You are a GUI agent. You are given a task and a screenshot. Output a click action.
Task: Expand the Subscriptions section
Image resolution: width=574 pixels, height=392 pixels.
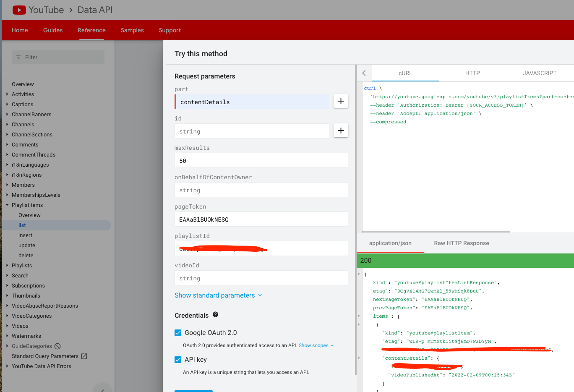tap(7, 286)
